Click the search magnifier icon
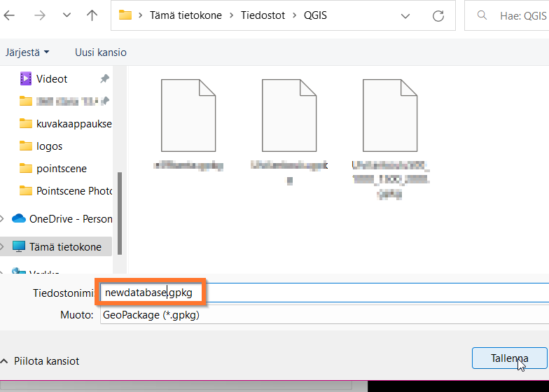This screenshot has width=549, height=392. pyautogui.click(x=482, y=15)
